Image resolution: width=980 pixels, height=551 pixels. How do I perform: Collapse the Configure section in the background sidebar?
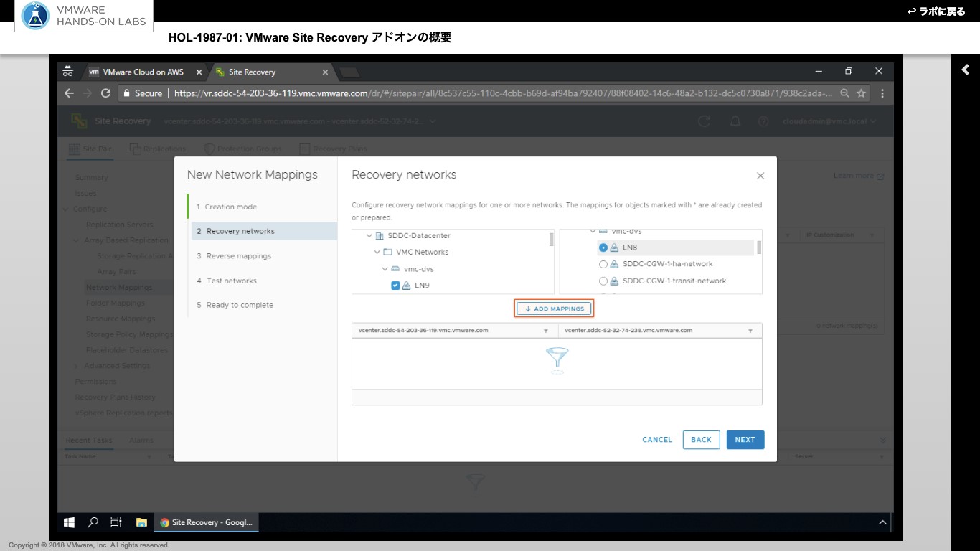66,209
